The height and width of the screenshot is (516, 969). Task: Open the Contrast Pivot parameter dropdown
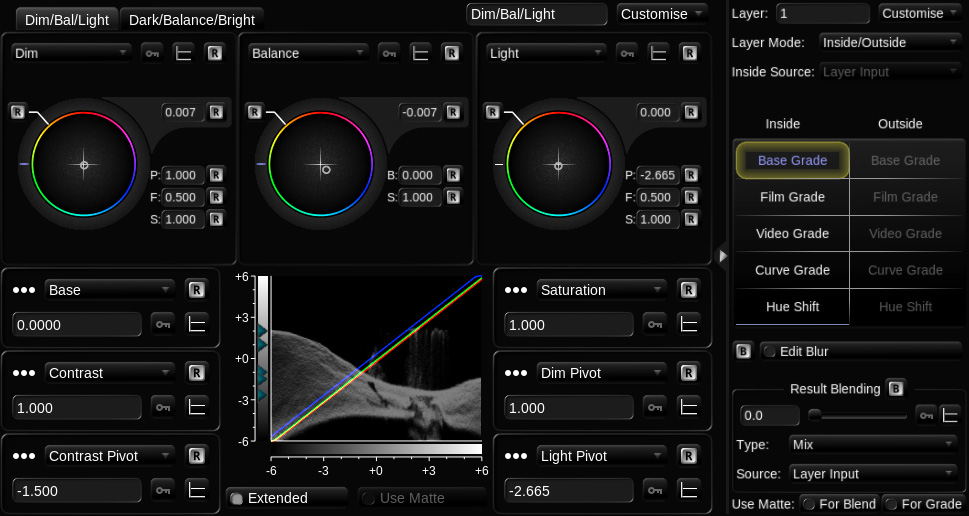[x=110, y=456]
